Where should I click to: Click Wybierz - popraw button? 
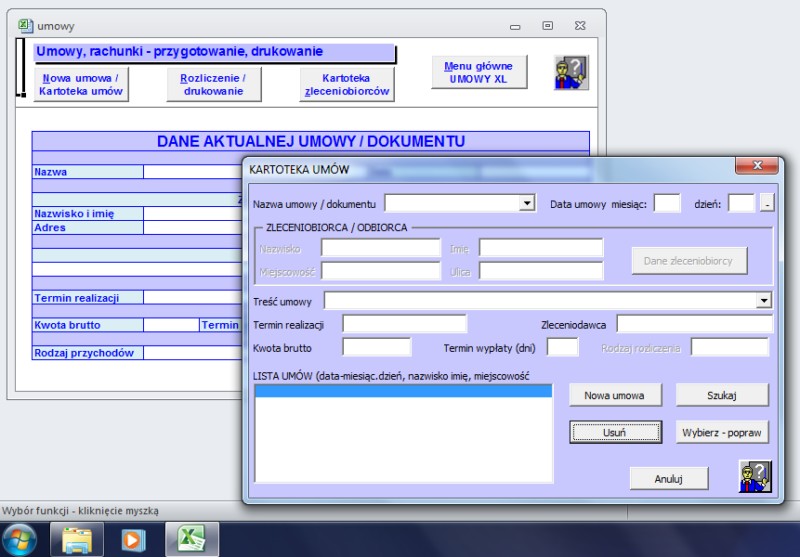pos(721,432)
